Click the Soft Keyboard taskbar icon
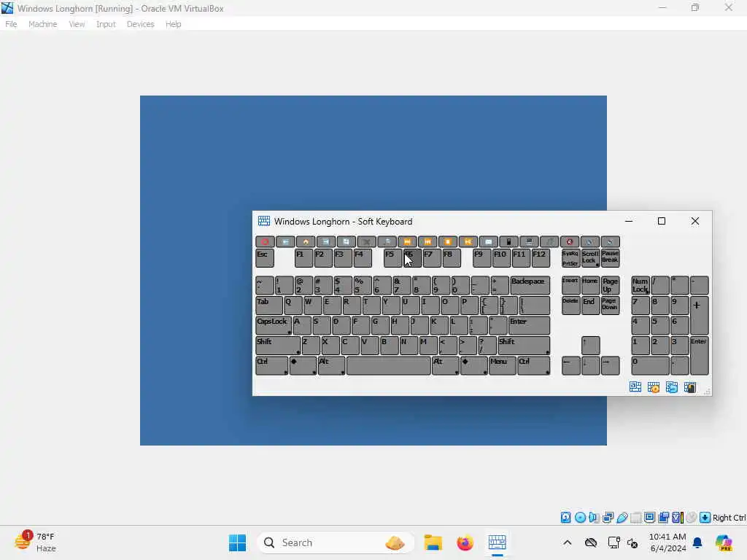The height and width of the screenshot is (560, 747). coord(497,542)
